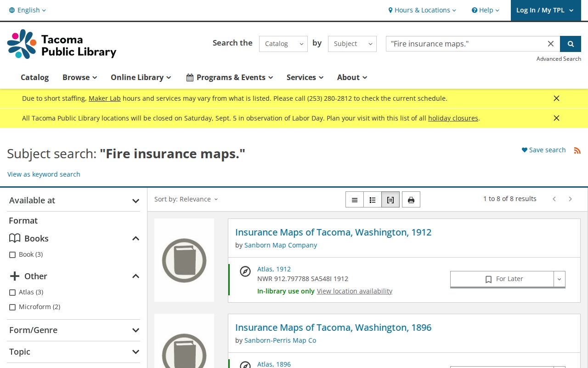Click the 1912 Insurance Maps cover thumbnail
This screenshot has height=368, width=588.
[184, 260]
